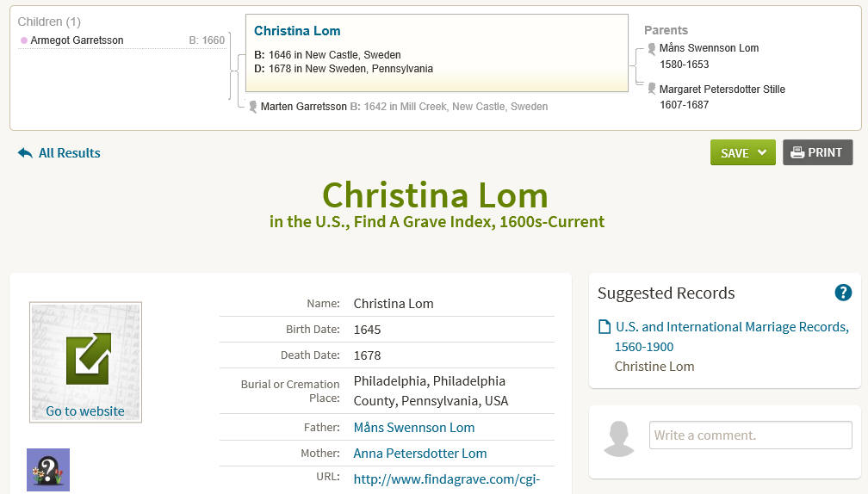Click the back arrow beside All Results
The width and height of the screenshot is (868, 494).
click(25, 152)
